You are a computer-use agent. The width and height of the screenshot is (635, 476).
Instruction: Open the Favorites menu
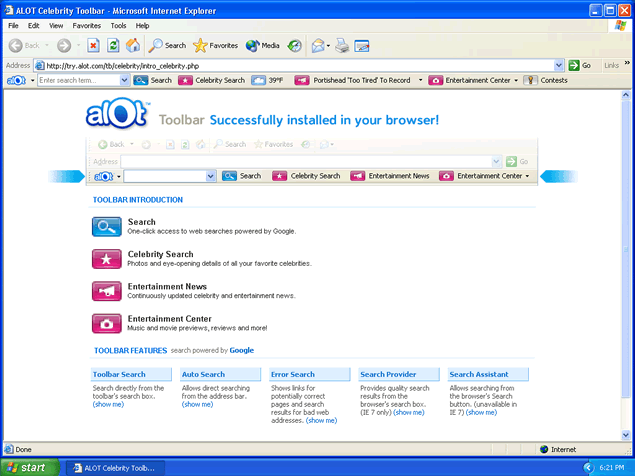click(x=86, y=25)
